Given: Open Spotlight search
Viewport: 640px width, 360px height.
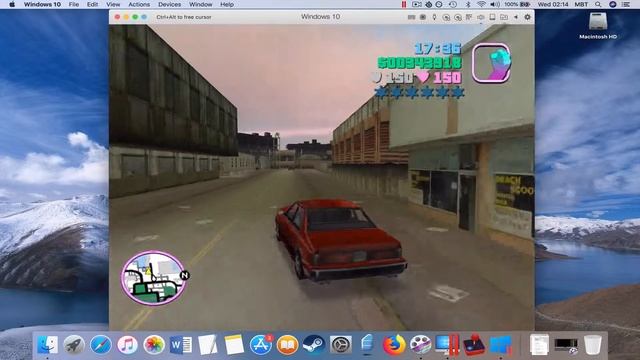Looking at the screenshot, I should pos(598,4).
